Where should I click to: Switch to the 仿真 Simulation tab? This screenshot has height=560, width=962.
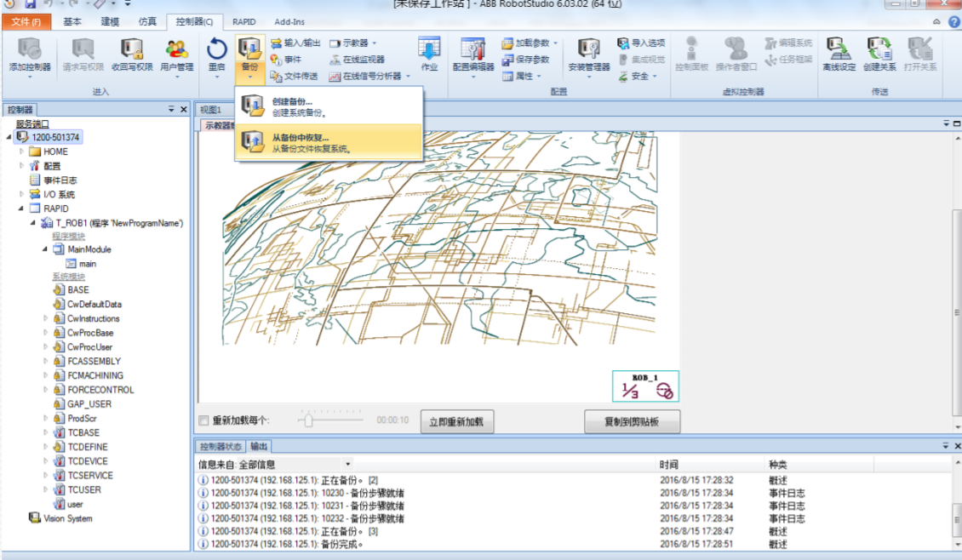click(147, 21)
